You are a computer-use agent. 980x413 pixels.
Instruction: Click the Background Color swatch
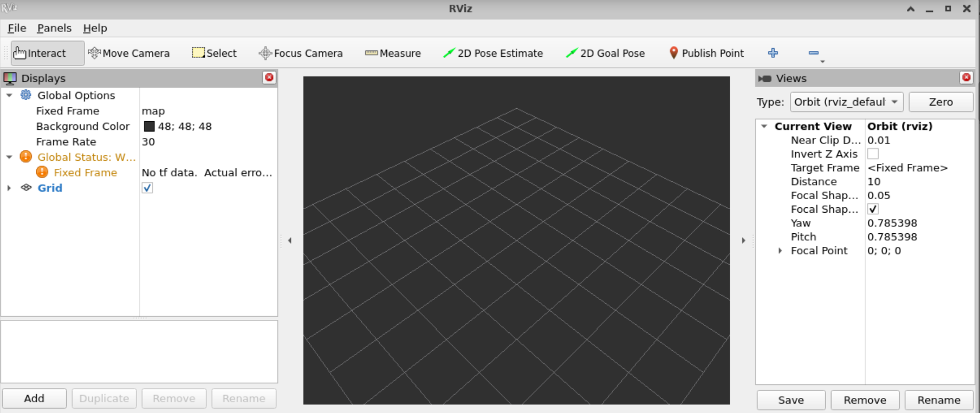[149, 126]
